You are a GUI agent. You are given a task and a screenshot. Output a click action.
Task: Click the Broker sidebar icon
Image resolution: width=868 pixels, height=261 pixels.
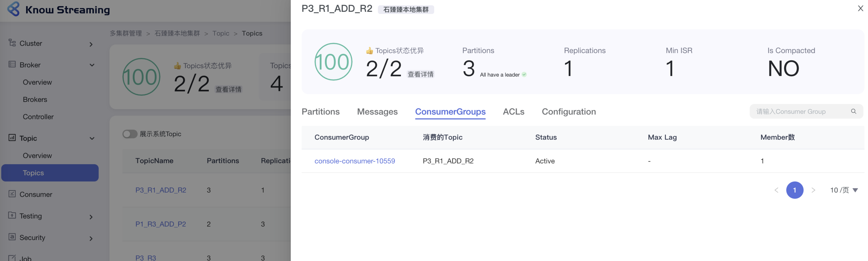tap(12, 64)
